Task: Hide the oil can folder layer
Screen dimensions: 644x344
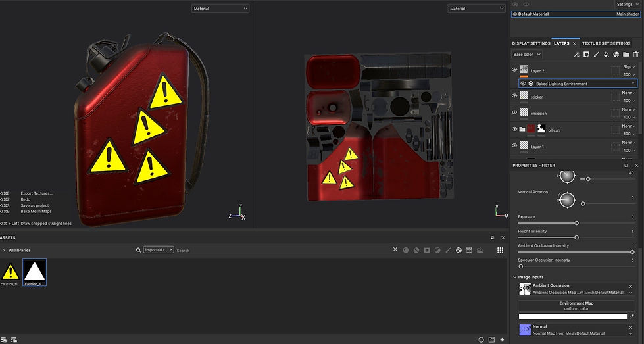Action: tap(514, 129)
